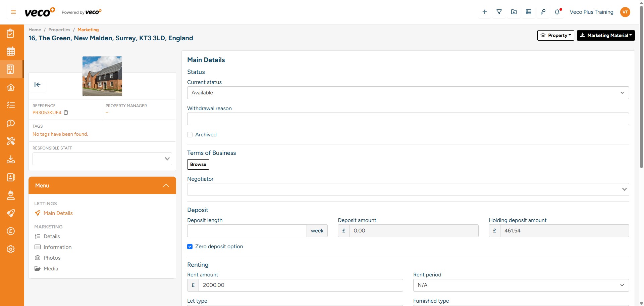This screenshot has height=306, width=644.
Task: Copy the property reference with clipboard icon
Action: pyautogui.click(x=66, y=113)
